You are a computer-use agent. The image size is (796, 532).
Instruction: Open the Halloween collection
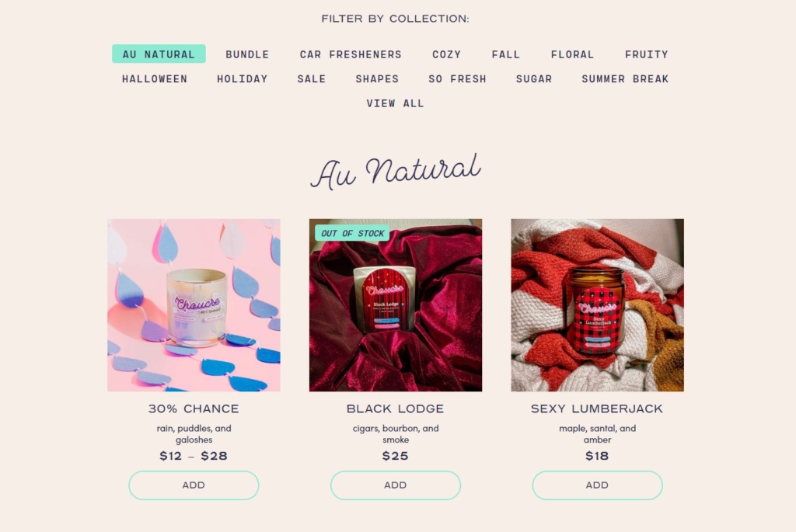[x=155, y=78]
